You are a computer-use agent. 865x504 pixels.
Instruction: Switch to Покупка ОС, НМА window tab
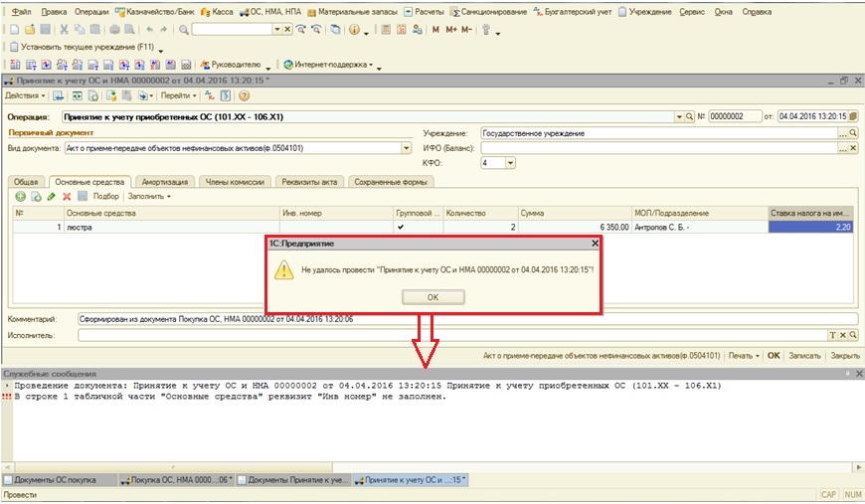[177, 480]
